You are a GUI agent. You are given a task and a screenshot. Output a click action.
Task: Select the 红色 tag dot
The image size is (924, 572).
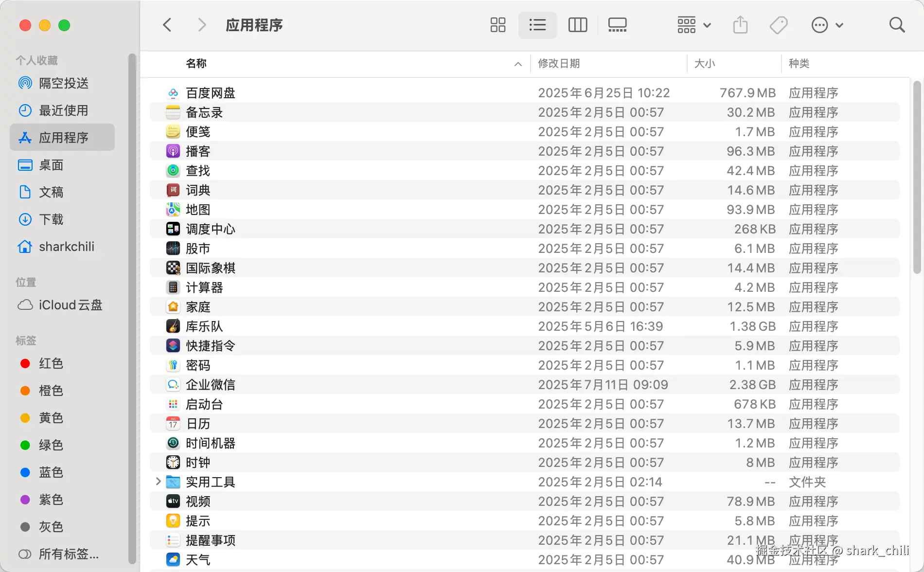[25, 363]
